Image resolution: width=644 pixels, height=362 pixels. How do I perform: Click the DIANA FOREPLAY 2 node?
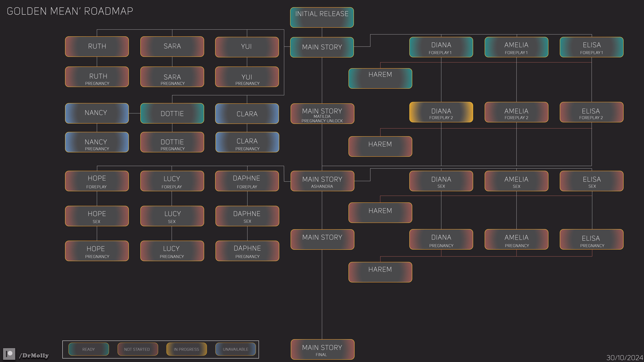441,112
